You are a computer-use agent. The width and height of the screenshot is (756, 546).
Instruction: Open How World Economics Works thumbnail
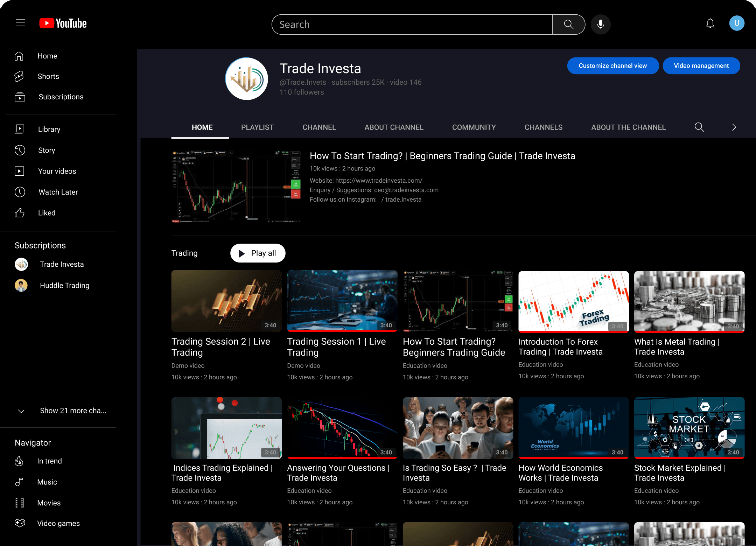[x=574, y=428]
